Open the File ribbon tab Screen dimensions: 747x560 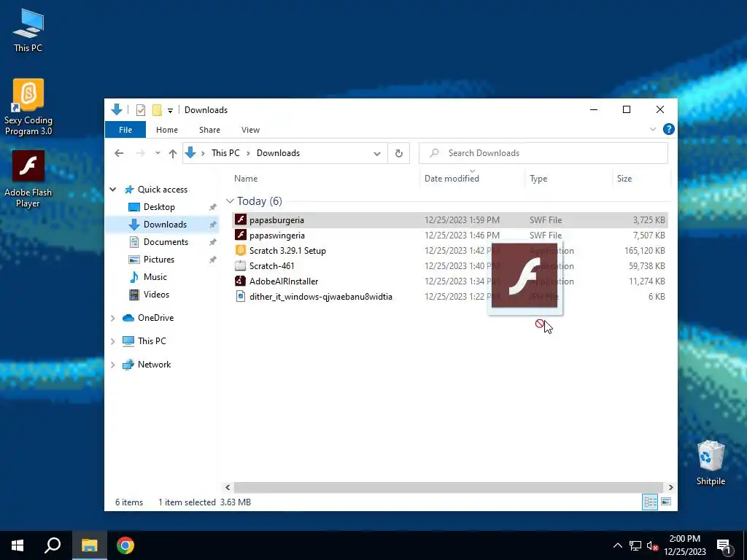pos(125,130)
